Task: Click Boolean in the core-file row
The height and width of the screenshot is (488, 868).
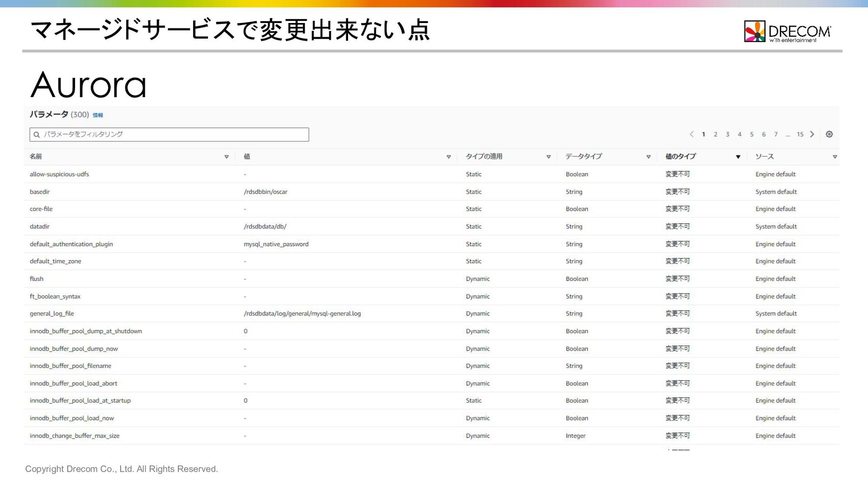Action: (x=577, y=209)
